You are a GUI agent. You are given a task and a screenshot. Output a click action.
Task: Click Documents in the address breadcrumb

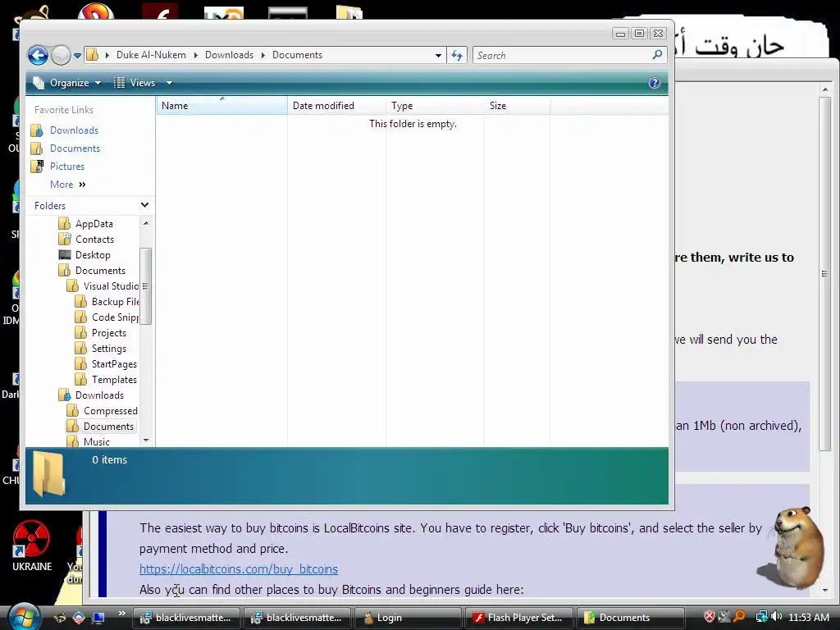coord(297,55)
